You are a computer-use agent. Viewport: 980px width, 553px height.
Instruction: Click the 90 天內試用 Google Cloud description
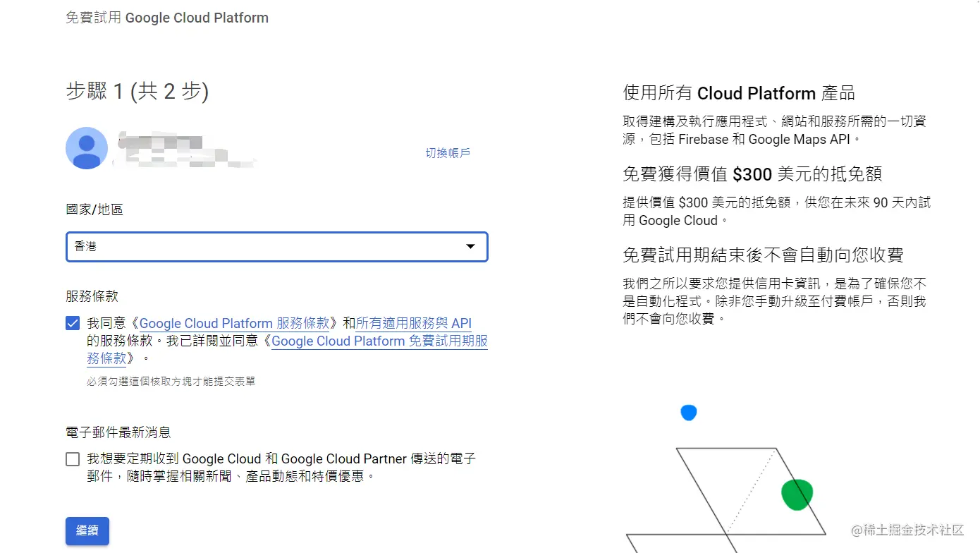tap(777, 212)
